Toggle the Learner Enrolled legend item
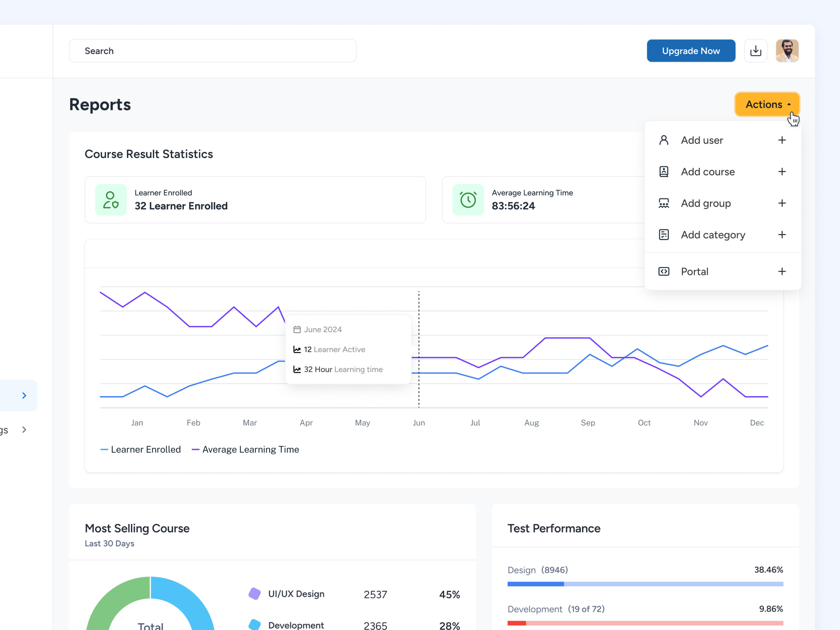Image resolution: width=840 pixels, height=630 pixels. point(141,449)
